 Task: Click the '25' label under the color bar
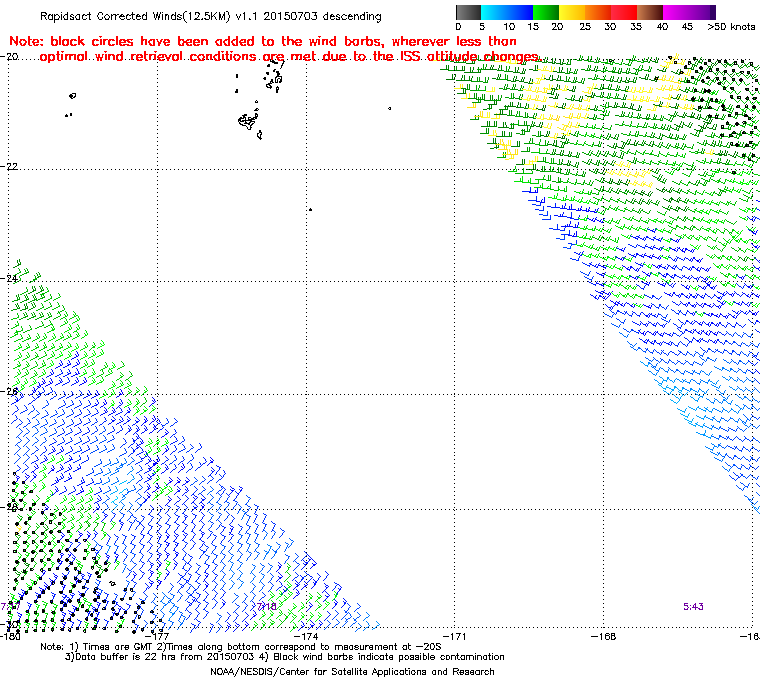click(x=585, y=27)
